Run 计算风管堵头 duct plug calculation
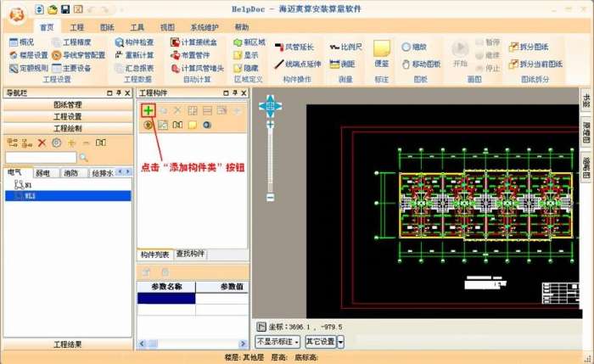This screenshot has height=364, width=594. click(x=197, y=68)
